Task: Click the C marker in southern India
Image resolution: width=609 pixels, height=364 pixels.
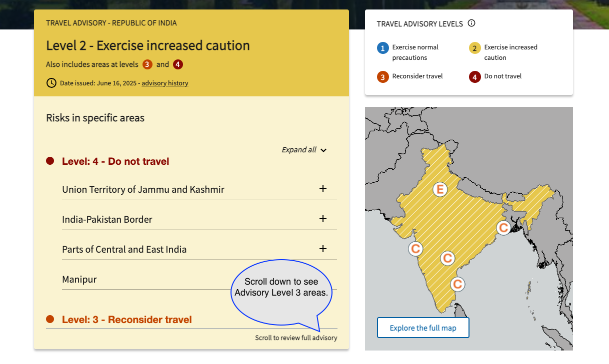Action: pos(457,284)
